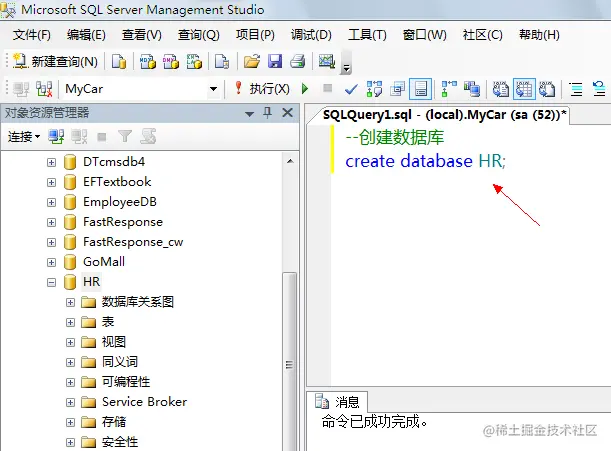This screenshot has height=451, width=611.
Task: Save the query with the floppy icon
Action: [x=275, y=62]
